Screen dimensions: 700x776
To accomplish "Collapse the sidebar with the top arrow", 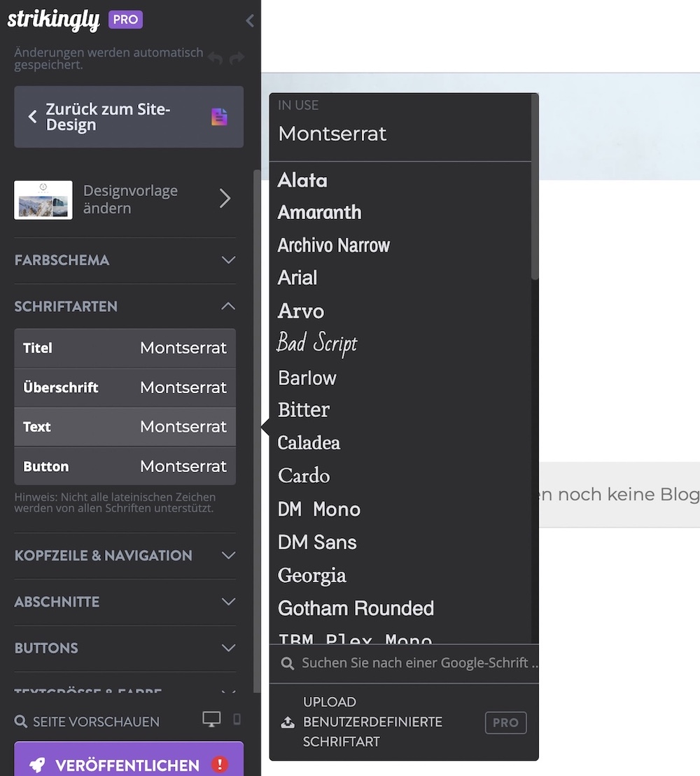I will [250, 21].
